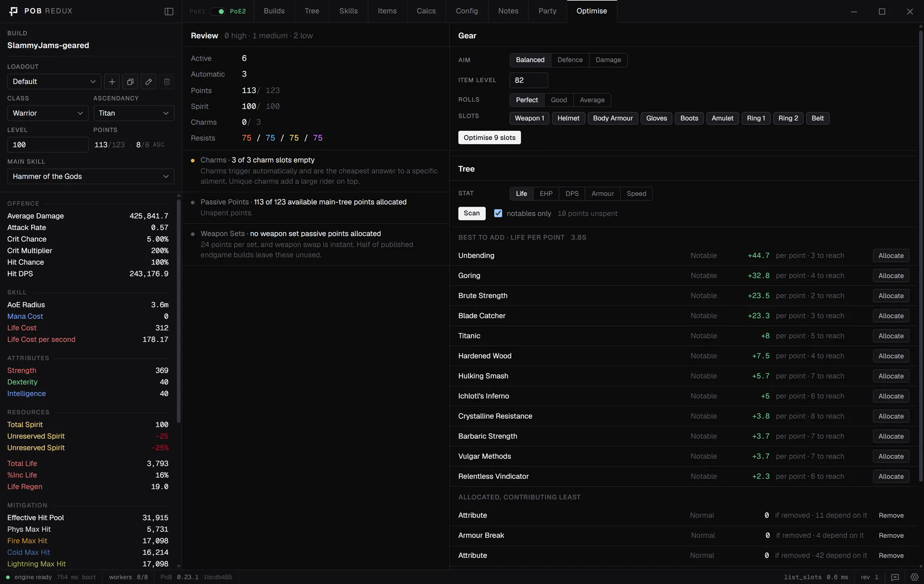924x584 pixels.
Task: Duplicate the current loadout
Action: tap(130, 81)
